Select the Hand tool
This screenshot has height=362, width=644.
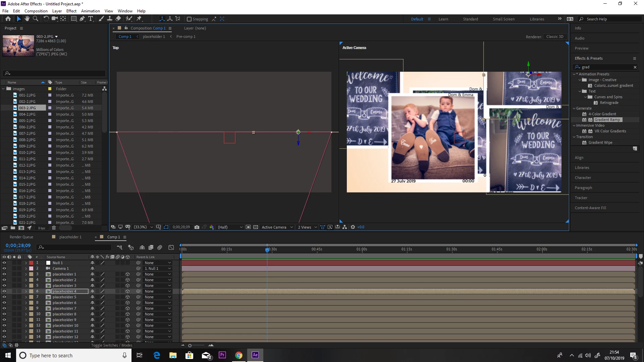point(27,19)
